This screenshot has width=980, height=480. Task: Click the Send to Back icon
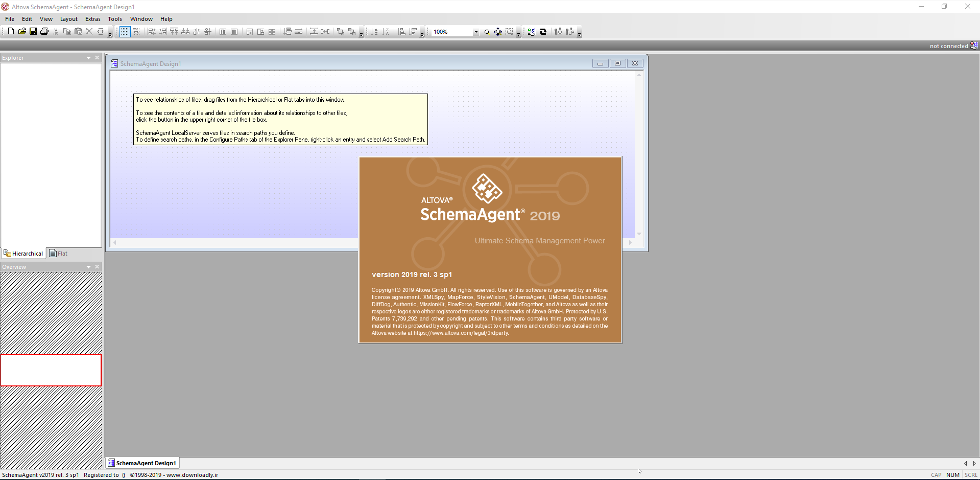tap(352, 32)
